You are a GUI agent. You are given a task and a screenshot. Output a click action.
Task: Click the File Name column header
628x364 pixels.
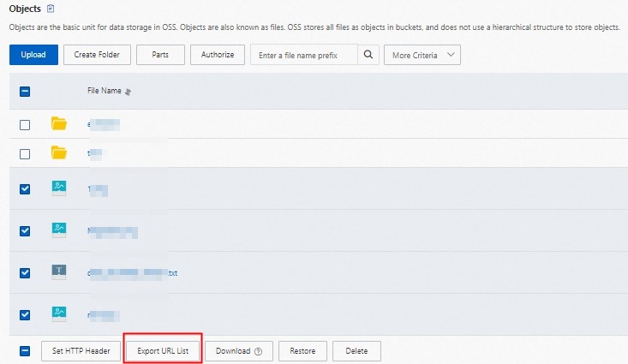coord(105,91)
